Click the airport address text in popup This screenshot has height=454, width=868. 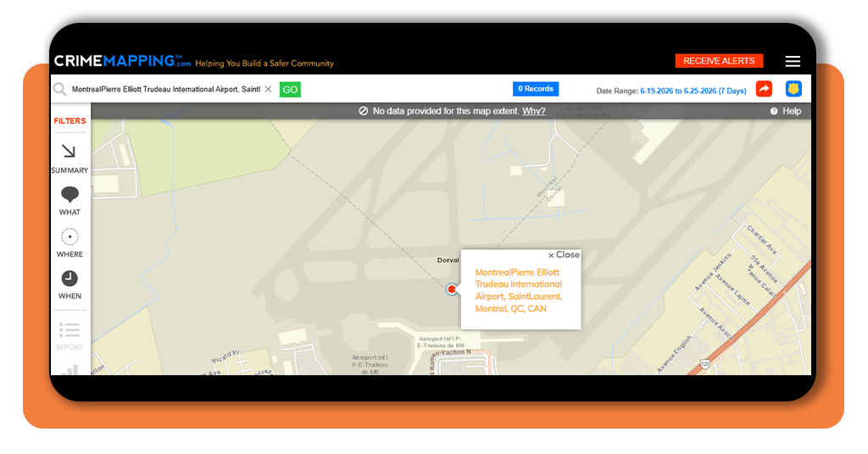(x=519, y=291)
